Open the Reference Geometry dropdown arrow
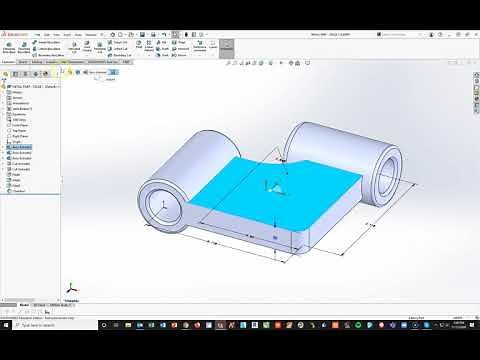 [x=200, y=54]
